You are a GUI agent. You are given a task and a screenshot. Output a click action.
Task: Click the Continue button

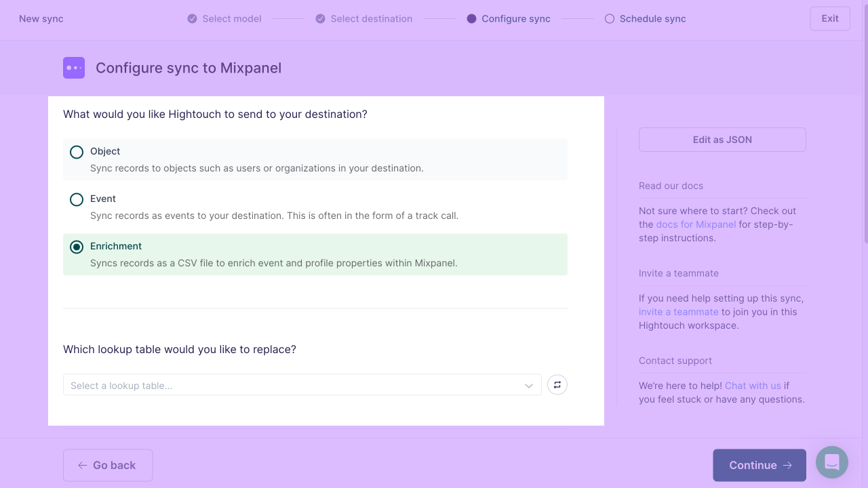pos(759,465)
